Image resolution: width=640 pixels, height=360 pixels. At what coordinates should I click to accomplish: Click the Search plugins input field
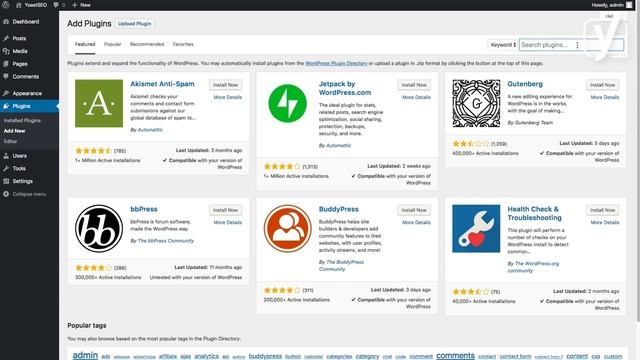pos(571,45)
